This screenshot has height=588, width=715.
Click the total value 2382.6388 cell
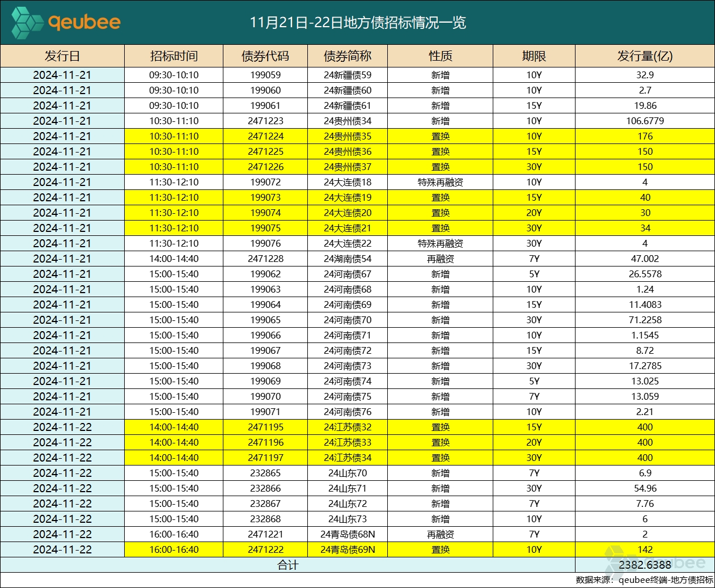[645, 564]
